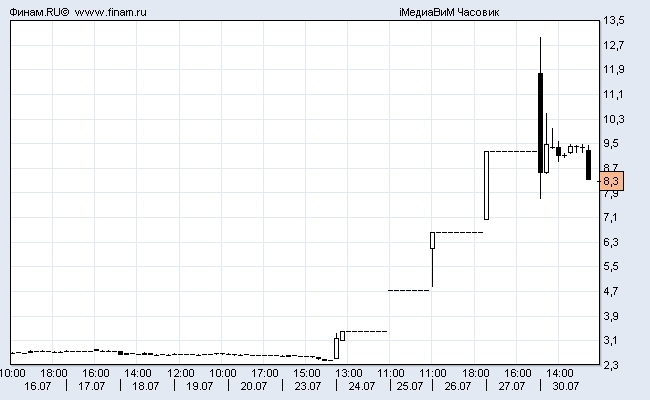
Task: Click the 30.07 date label
Action: pos(565,386)
